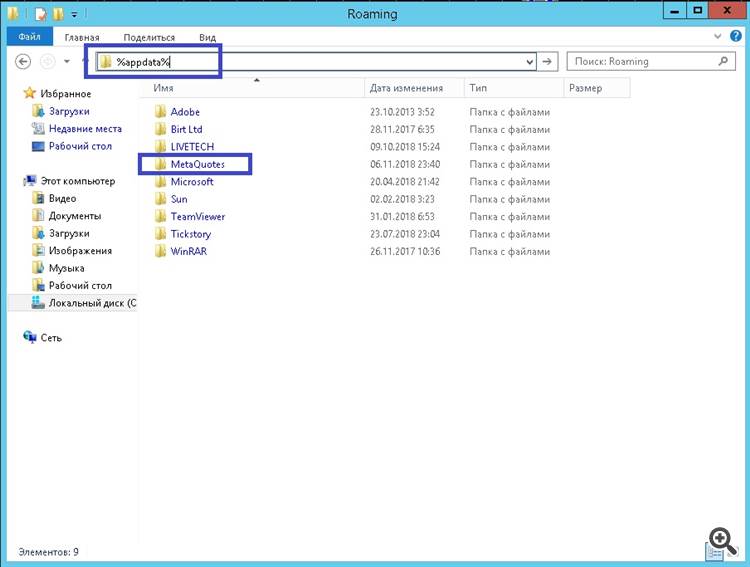Expand the ribbon with chevron arrow
750x567 pixels.
point(717,36)
